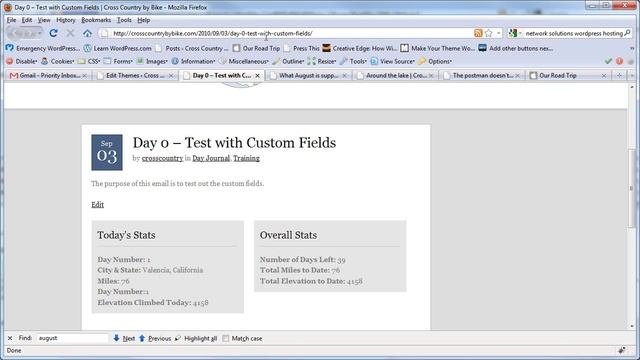The width and height of the screenshot is (640, 360).
Task: Open the address bar history dropdown arrow
Action: pos(499,33)
